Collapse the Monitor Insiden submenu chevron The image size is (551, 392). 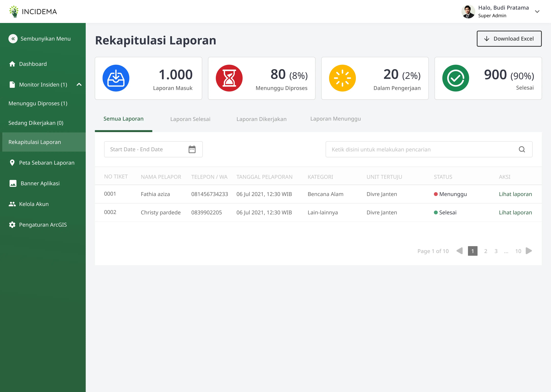click(x=79, y=84)
